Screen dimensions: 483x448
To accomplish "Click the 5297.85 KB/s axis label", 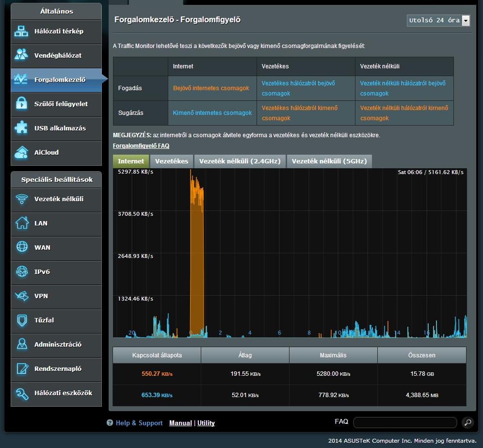I will click(135, 172).
